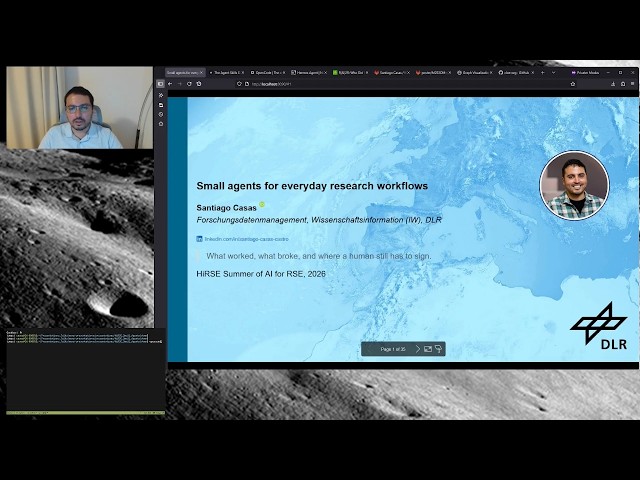Toggle the browser sidebar button
Screen dimensions: 640x480
160,84
